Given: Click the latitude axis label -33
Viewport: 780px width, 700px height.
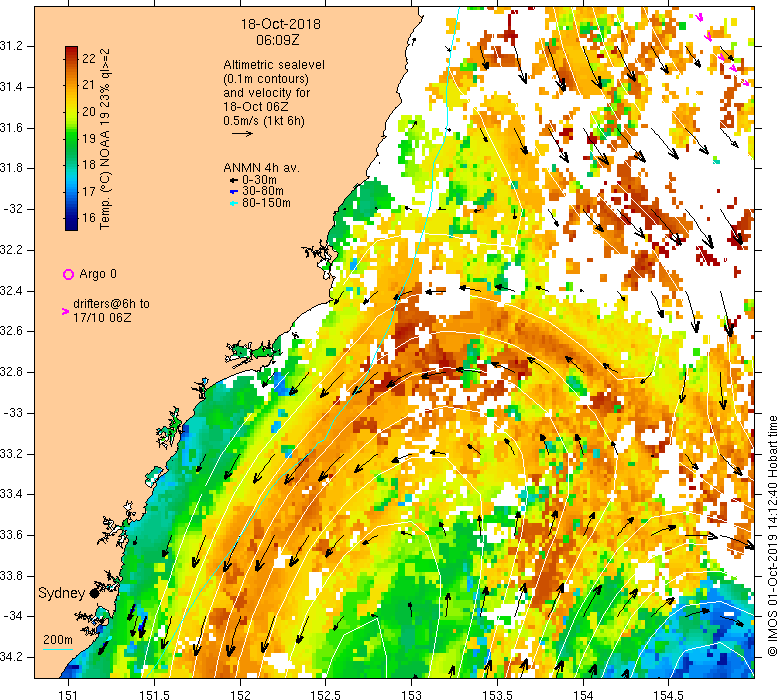Looking at the screenshot, I should (13, 413).
